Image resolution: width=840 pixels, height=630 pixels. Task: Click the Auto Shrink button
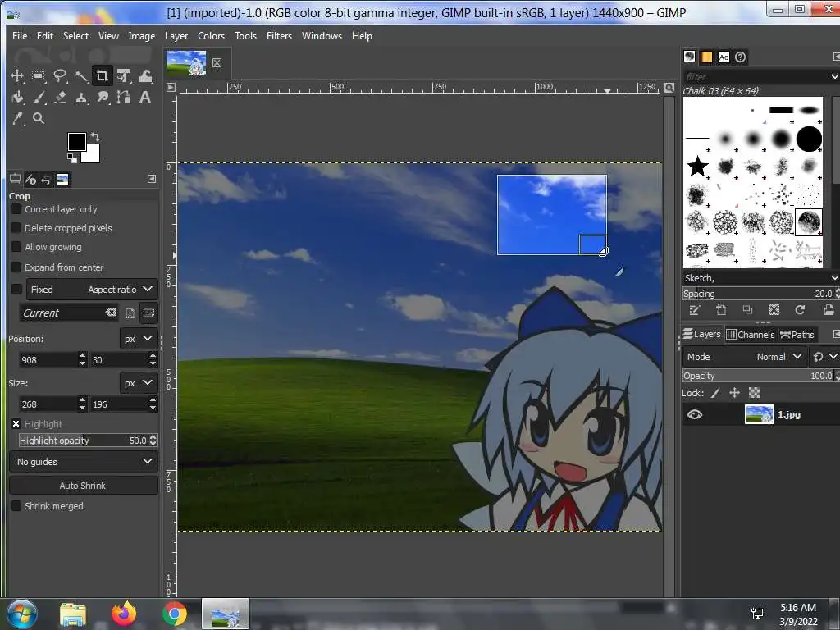pyautogui.click(x=83, y=486)
